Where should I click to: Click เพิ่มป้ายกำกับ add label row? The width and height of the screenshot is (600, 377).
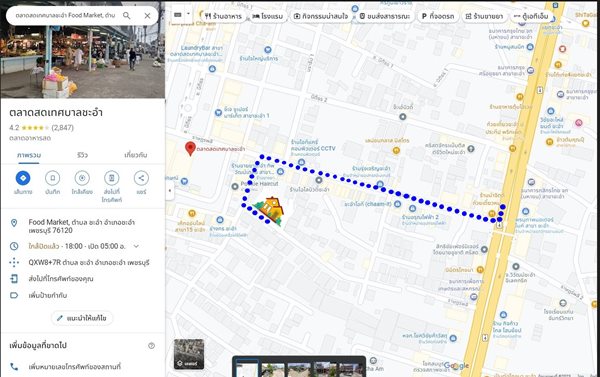click(83, 295)
